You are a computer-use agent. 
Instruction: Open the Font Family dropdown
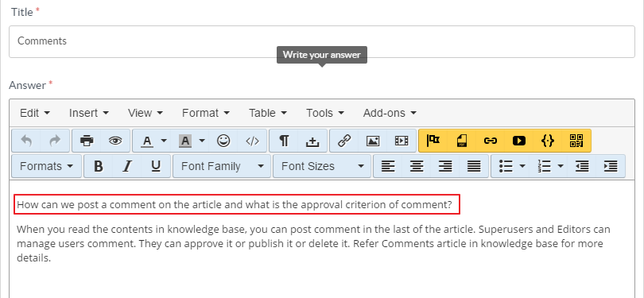(222, 166)
